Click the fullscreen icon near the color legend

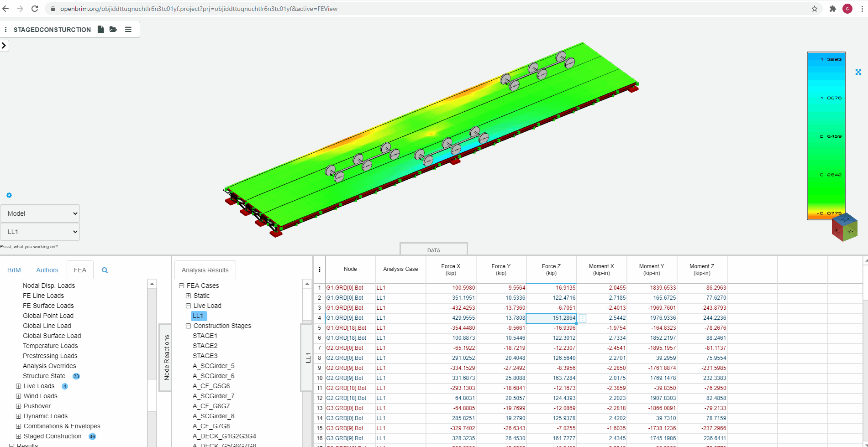(x=859, y=72)
